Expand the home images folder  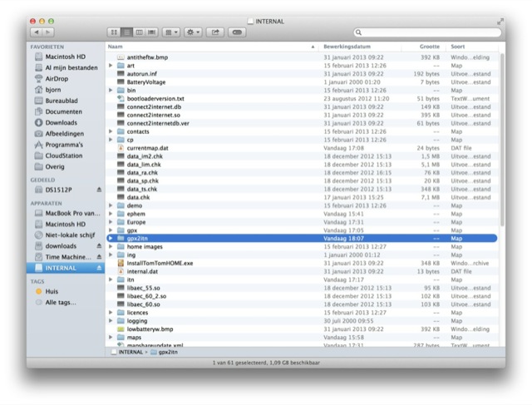coord(111,246)
